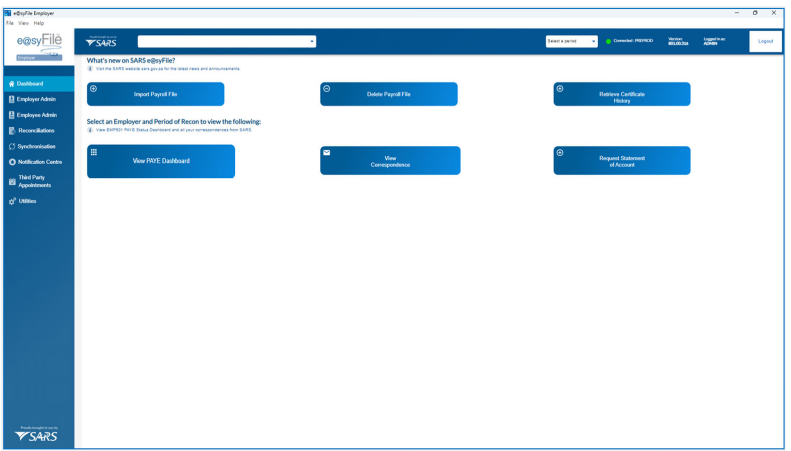Click the Dashboard home icon in sidebar
The width and height of the screenshot is (791, 451).
click(x=11, y=83)
